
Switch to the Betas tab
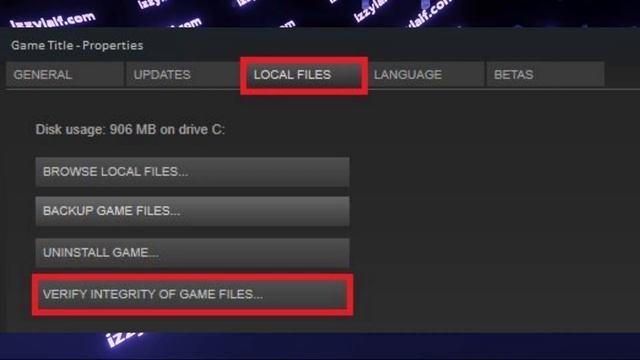[545, 74]
